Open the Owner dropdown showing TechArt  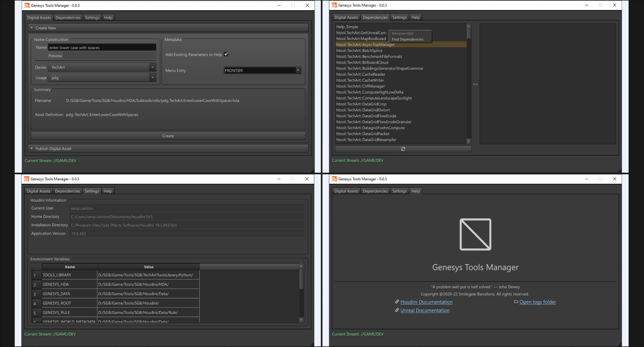[x=102, y=67]
